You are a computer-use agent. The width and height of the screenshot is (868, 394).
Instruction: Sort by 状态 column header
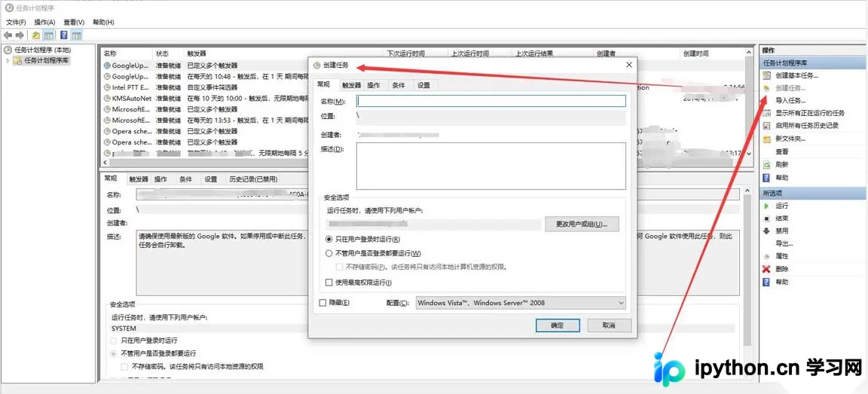[x=162, y=53]
